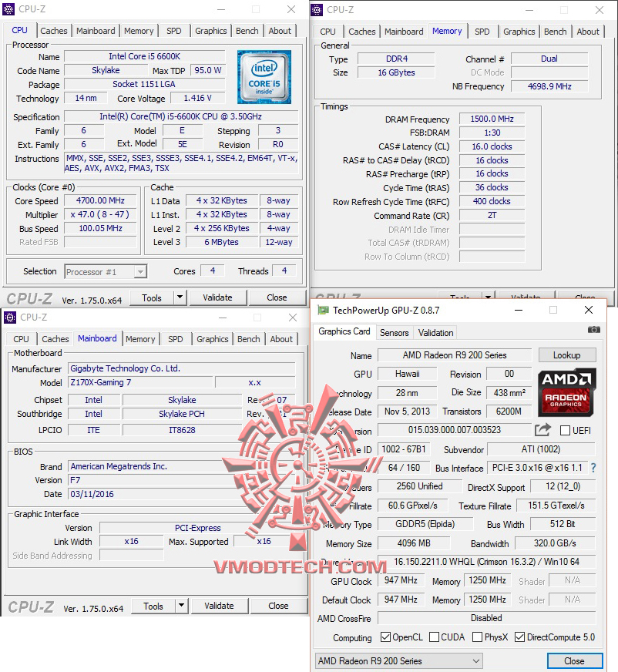Click Close button in the Mainboard window
The width and height of the screenshot is (618, 672).
[x=278, y=606]
